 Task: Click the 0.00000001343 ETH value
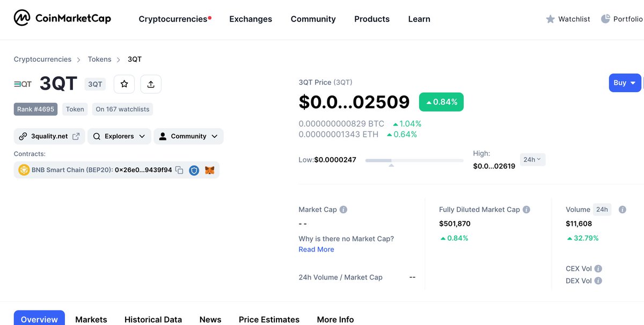click(x=339, y=134)
